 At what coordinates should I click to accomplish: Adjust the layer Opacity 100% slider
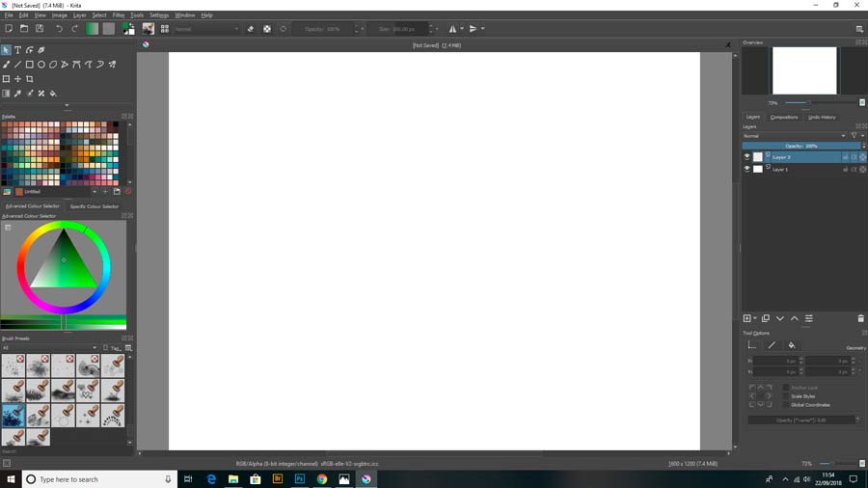pos(801,146)
